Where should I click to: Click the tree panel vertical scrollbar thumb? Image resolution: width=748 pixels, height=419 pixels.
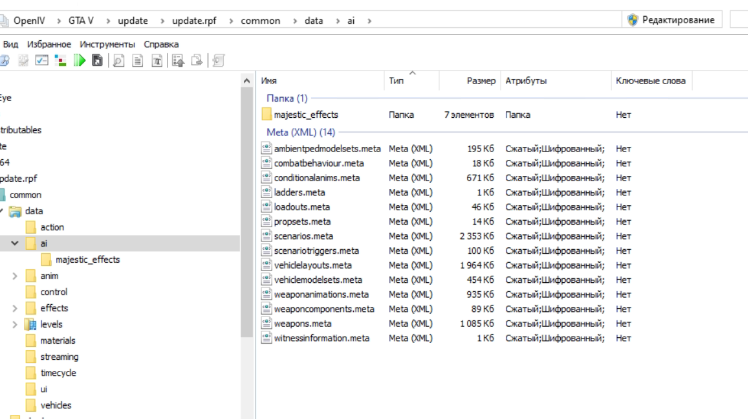tap(247, 212)
